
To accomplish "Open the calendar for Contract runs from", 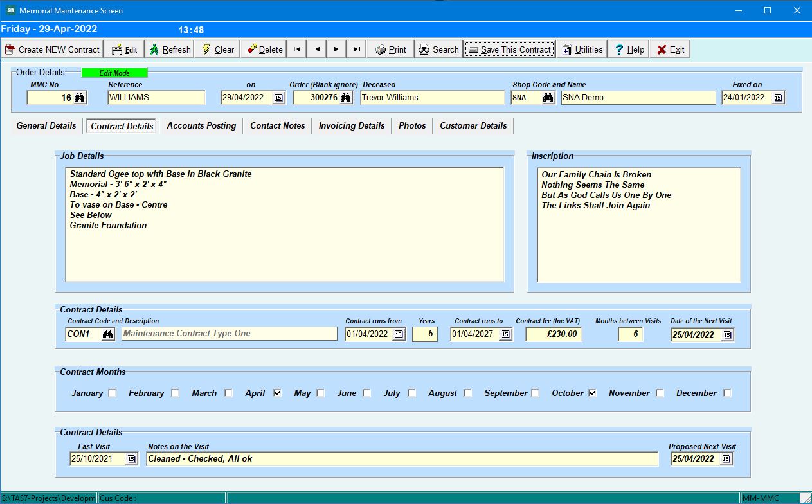I will [399, 334].
